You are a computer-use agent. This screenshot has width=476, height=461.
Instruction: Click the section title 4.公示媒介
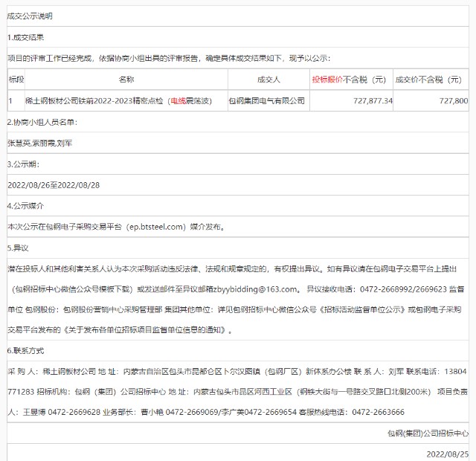coord(25,206)
